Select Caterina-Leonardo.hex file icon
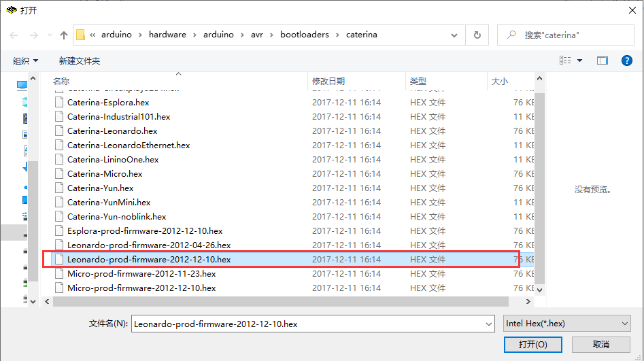The height and width of the screenshot is (361, 644). click(x=59, y=131)
